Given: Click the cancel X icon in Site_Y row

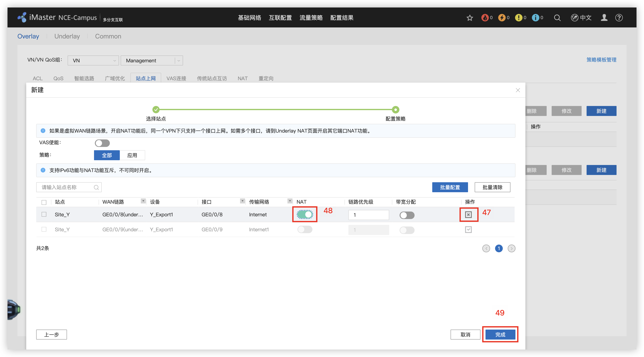Looking at the screenshot, I should tap(468, 215).
